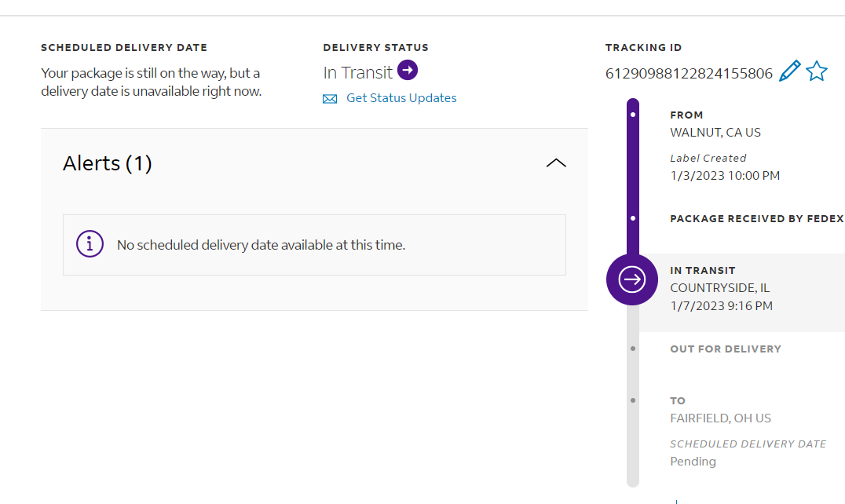Screen dimensions: 845x504
Task: Click the Out for Delivery timeline dot
Action: [x=633, y=348]
